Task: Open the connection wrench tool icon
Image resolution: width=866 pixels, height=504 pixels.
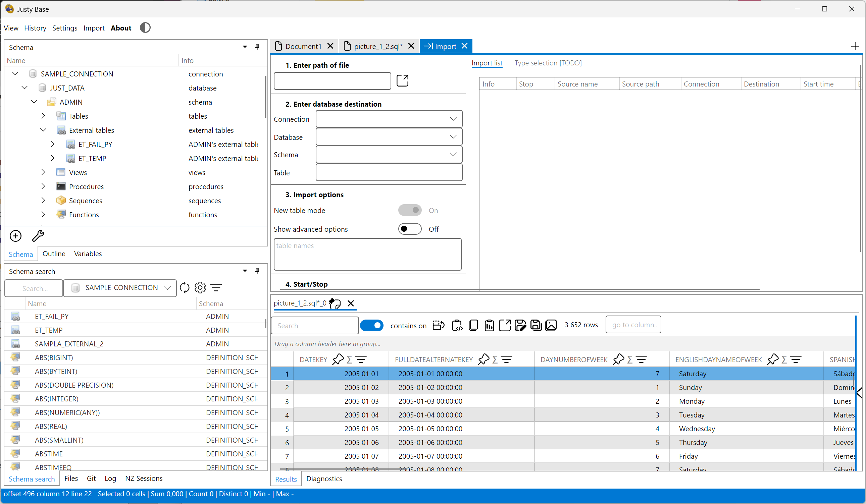Action: [x=38, y=236]
